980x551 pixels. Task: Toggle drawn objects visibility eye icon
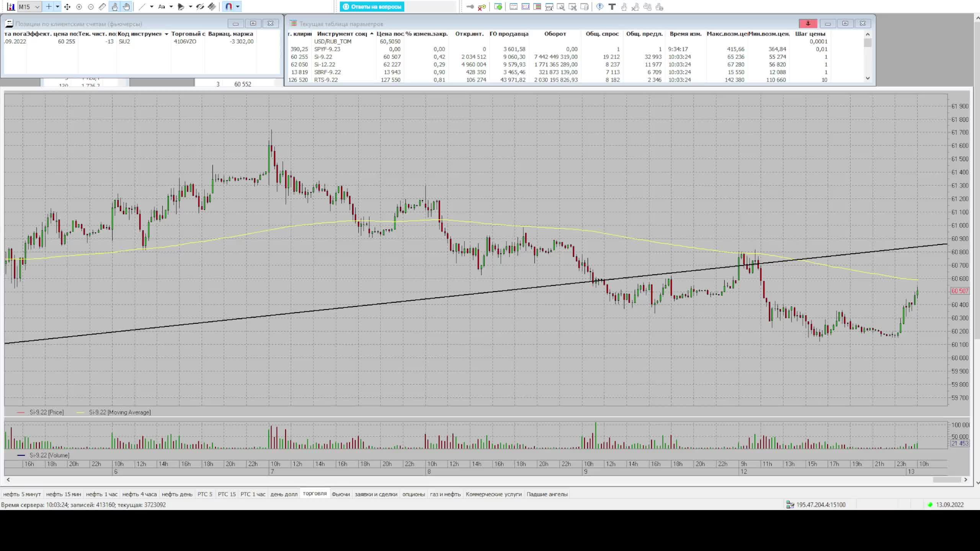(x=200, y=7)
